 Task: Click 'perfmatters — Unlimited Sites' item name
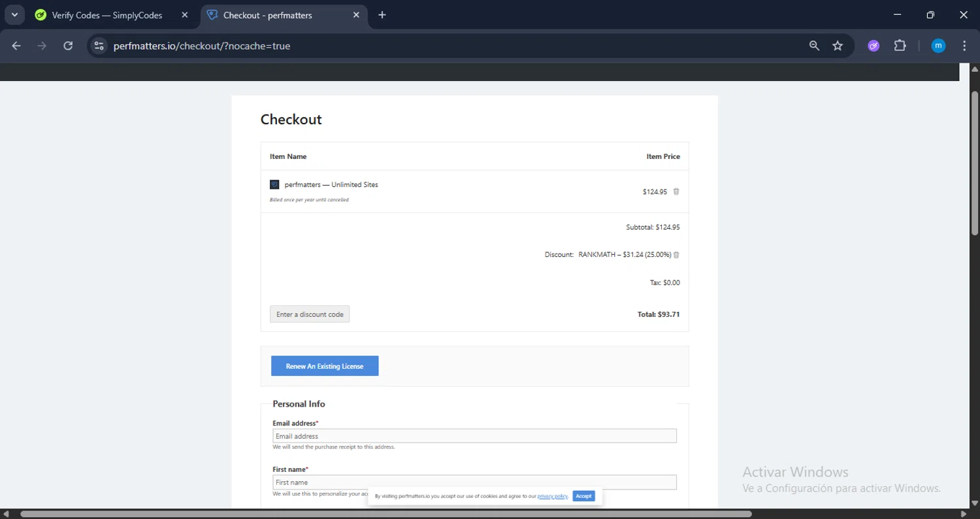(331, 184)
